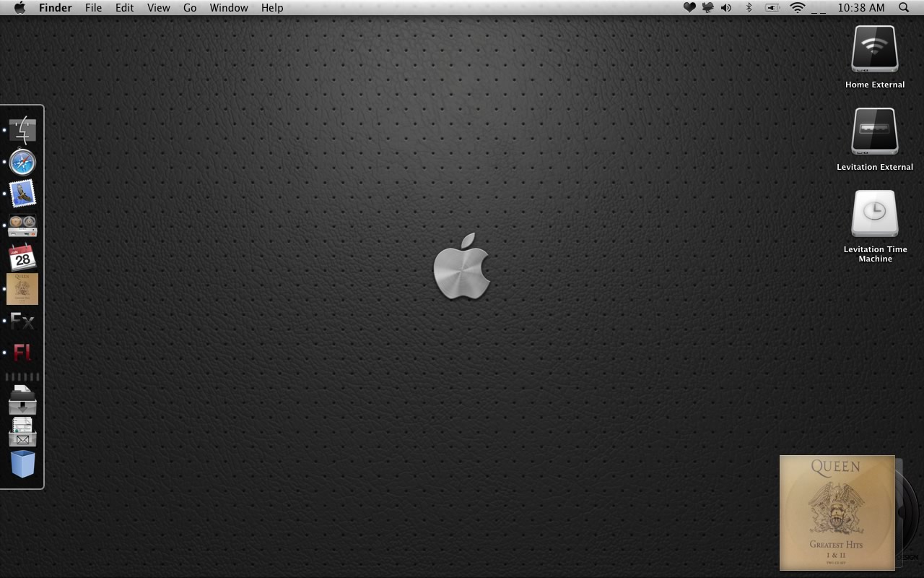Open the documents tray with envelope in dock
This screenshot has width=924, height=578.
pyautogui.click(x=22, y=432)
